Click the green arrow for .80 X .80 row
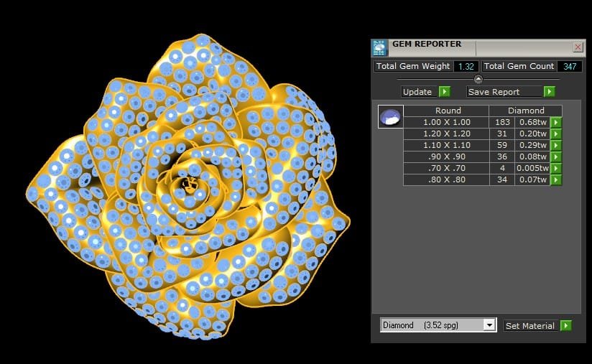This screenshot has width=592, height=364. click(555, 180)
